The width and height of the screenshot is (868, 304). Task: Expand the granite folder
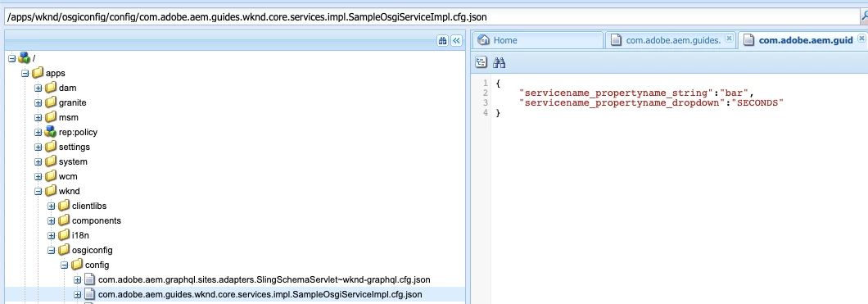pos(38,103)
